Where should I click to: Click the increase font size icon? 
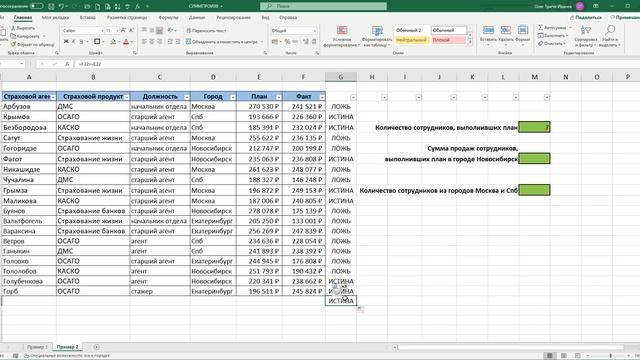(123, 31)
